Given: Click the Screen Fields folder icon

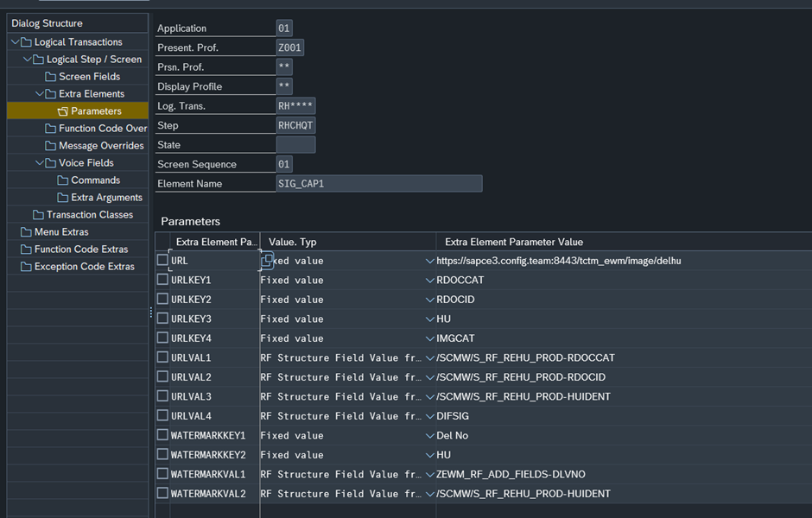Looking at the screenshot, I should point(51,77).
